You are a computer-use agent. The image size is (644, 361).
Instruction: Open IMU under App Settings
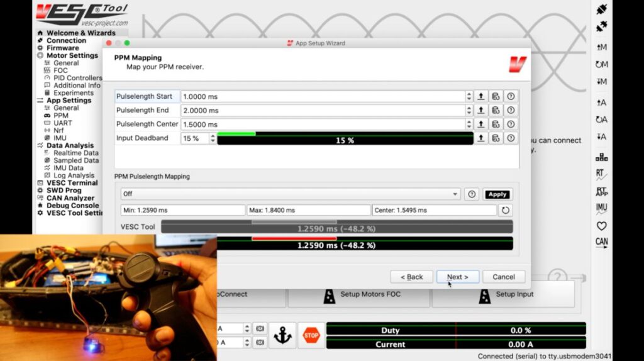tap(60, 138)
